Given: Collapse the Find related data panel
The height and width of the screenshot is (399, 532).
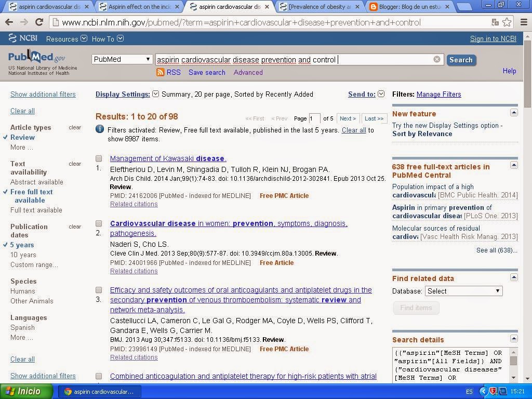Looking at the screenshot, I should [x=514, y=277].
